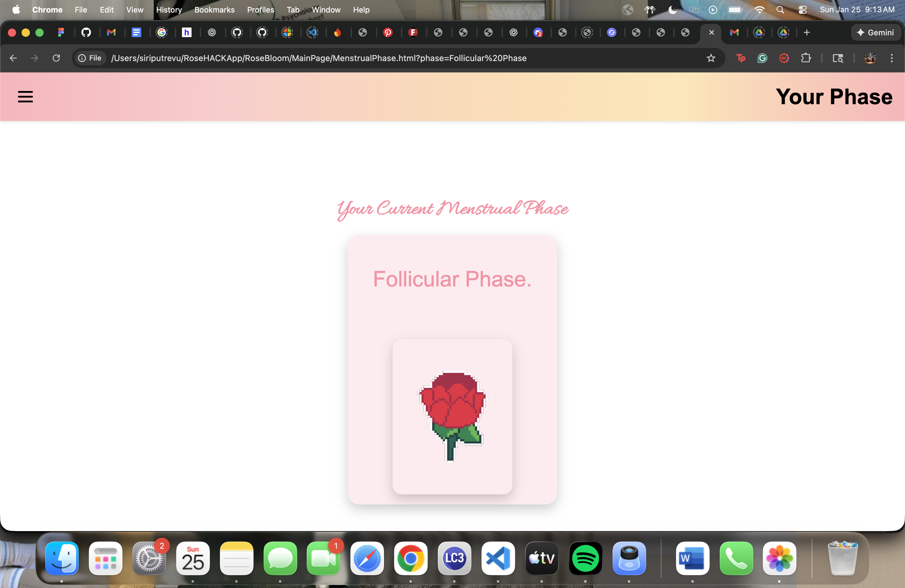Click the Gemini button
Image resolution: width=905 pixels, height=588 pixels.
coord(875,33)
